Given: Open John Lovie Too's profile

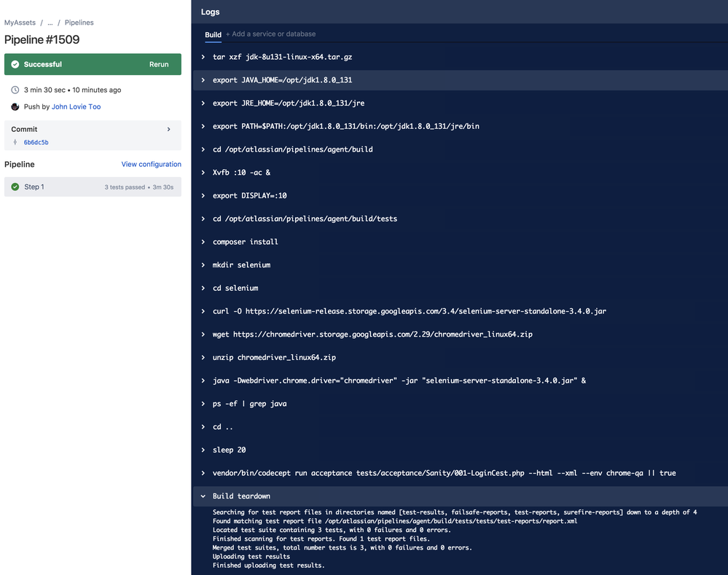Looking at the screenshot, I should [76, 106].
